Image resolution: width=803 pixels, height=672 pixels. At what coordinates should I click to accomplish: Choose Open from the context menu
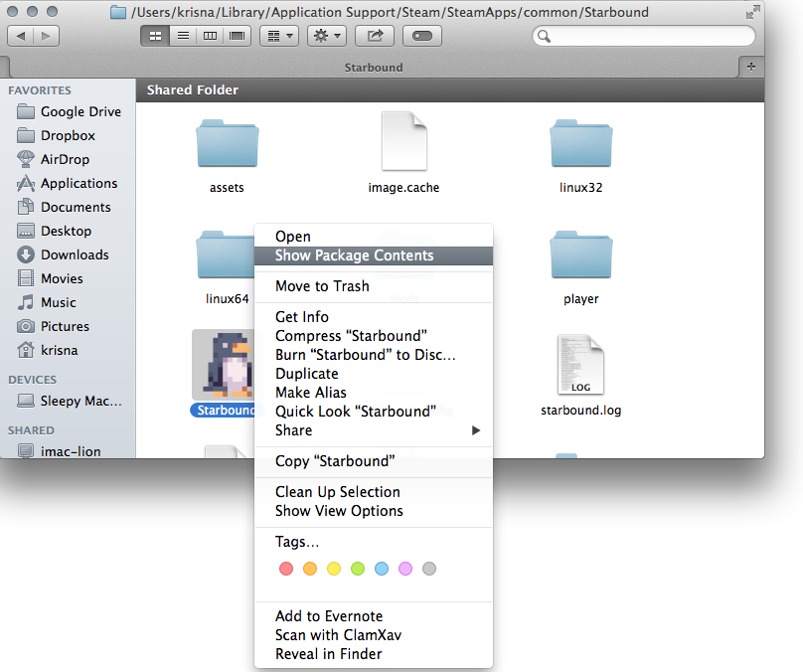point(374,237)
